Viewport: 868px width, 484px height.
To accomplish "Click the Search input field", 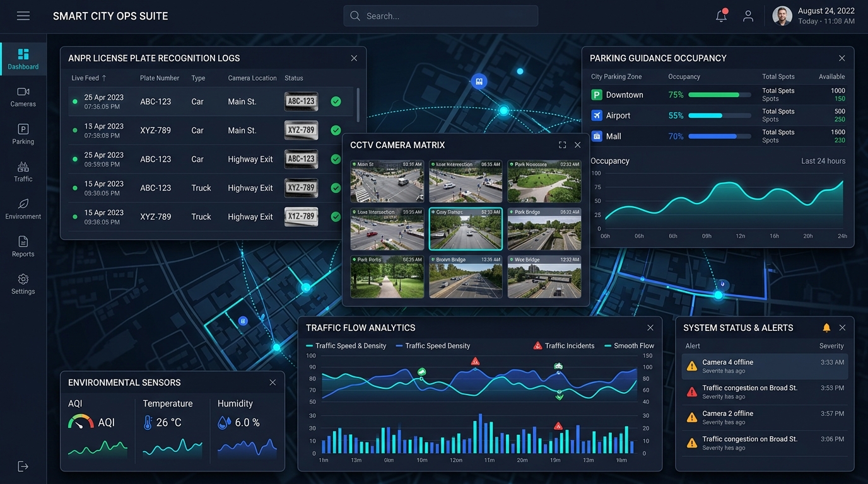I will click(441, 16).
